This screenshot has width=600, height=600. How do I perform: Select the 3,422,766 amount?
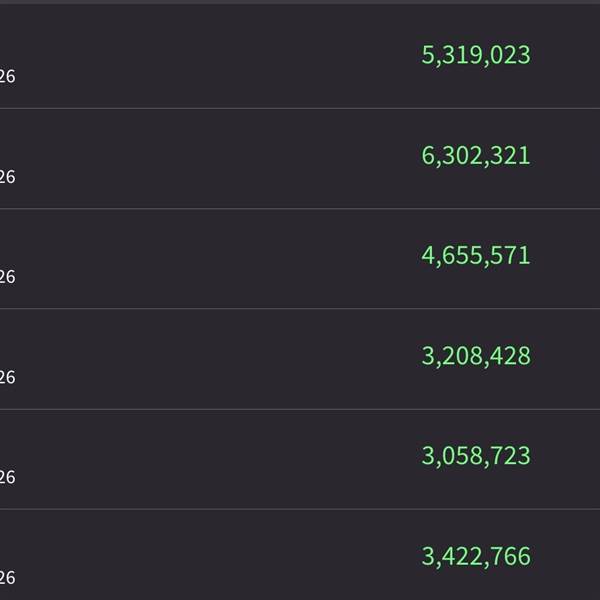tap(476, 556)
